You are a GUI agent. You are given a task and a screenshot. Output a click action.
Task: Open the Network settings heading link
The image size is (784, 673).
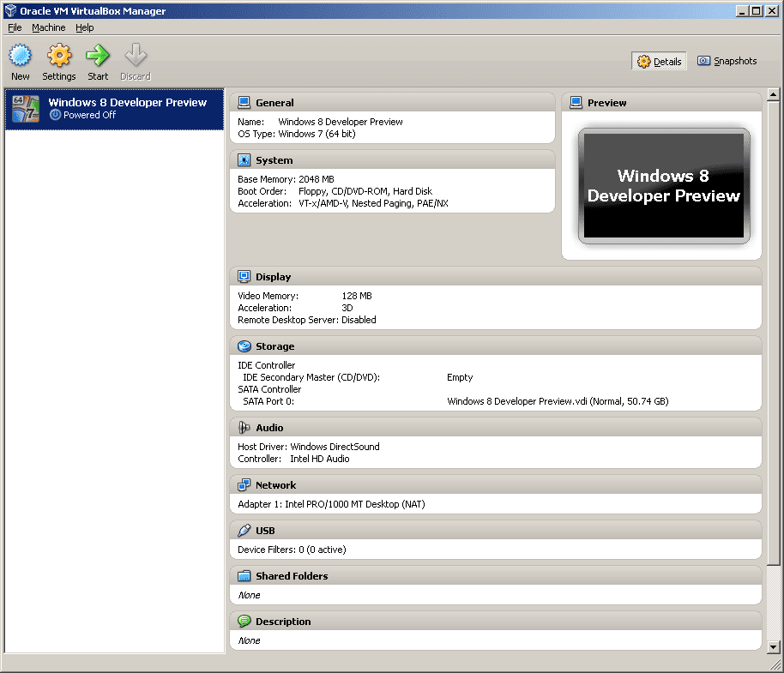click(x=275, y=485)
